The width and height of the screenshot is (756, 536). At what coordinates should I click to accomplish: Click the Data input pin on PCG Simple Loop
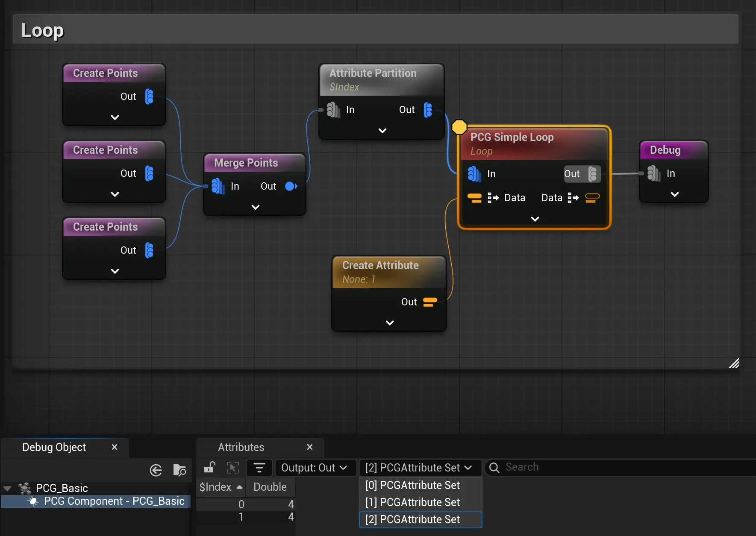tap(474, 198)
